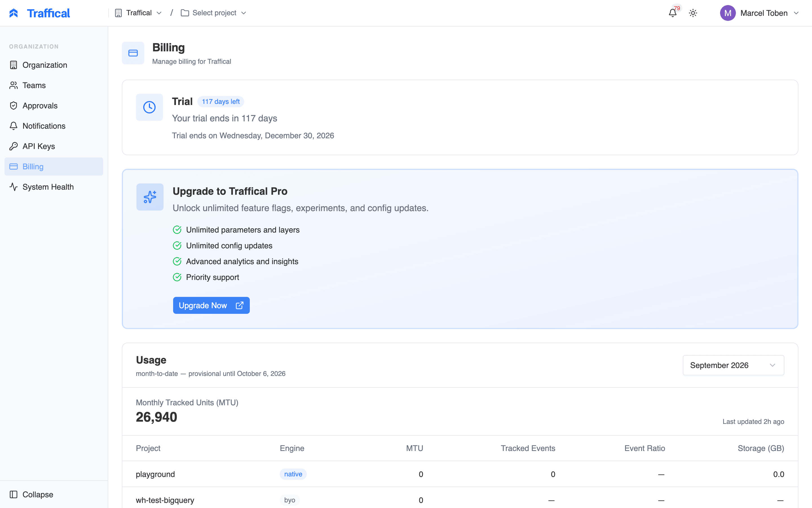
Task: Click the byo engine badge
Action: 290,500
